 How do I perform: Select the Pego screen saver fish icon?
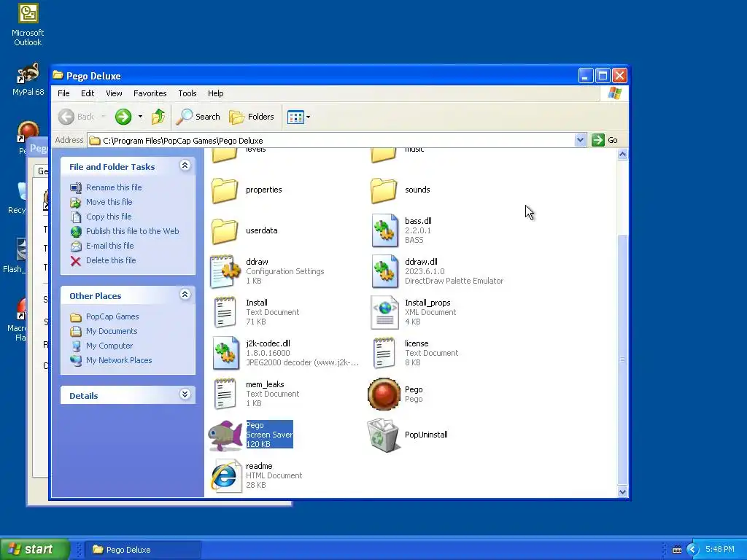(x=225, y=435)
